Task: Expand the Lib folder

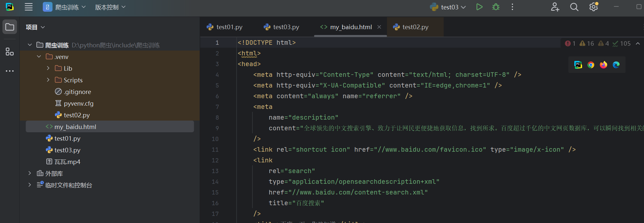Action: [x=48, y=68]
